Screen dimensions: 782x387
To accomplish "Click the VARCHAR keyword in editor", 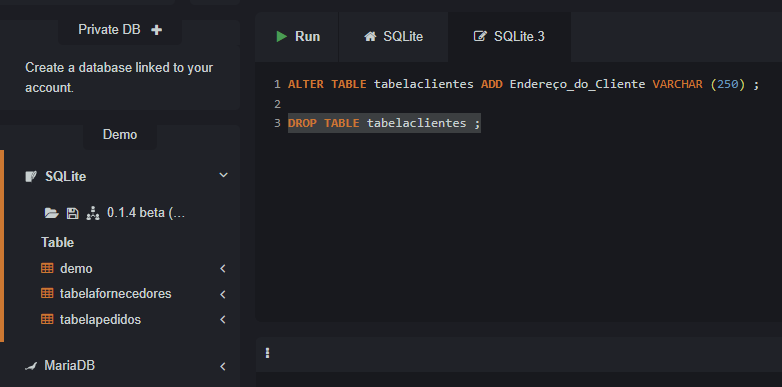I will [677, 84].
